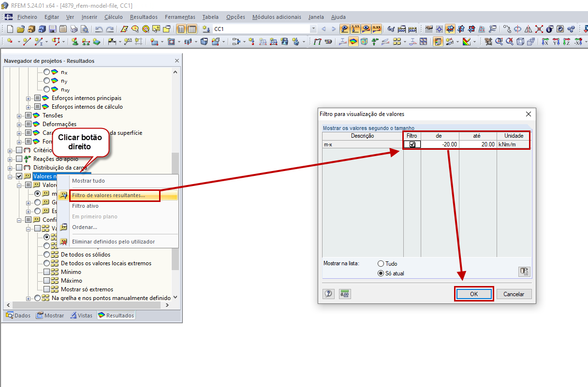Click the zoom window magnifier icon
The width and height of the screenshot is (588, 387).
click(x=499, y=42)
